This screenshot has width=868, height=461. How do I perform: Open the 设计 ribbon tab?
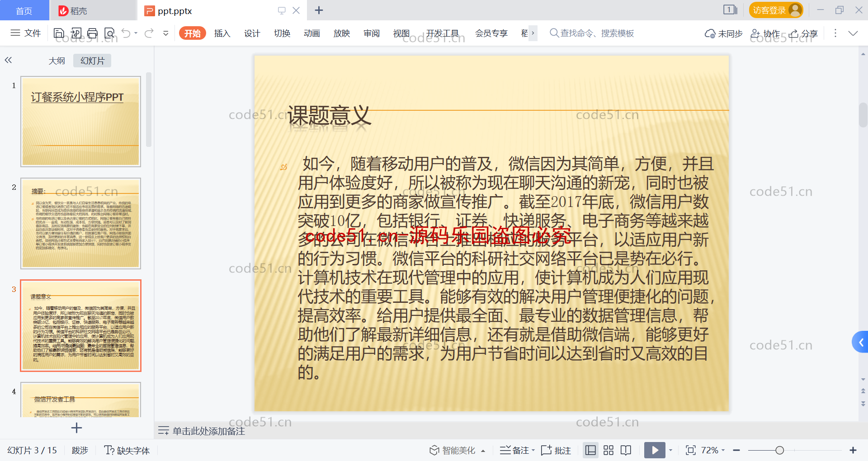point(252,33)
